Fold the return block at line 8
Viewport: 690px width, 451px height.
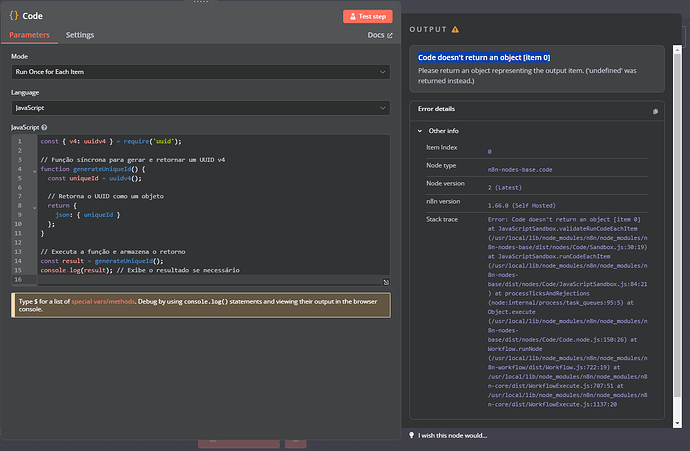(x=35, y=207)
